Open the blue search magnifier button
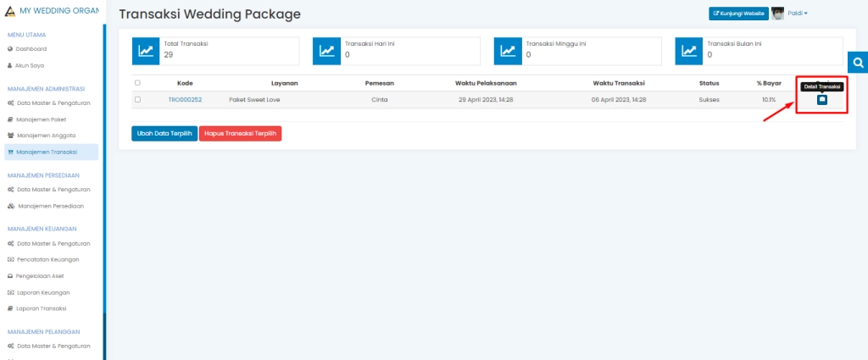This screenshot has height=360, width=868. coord(858,63)
